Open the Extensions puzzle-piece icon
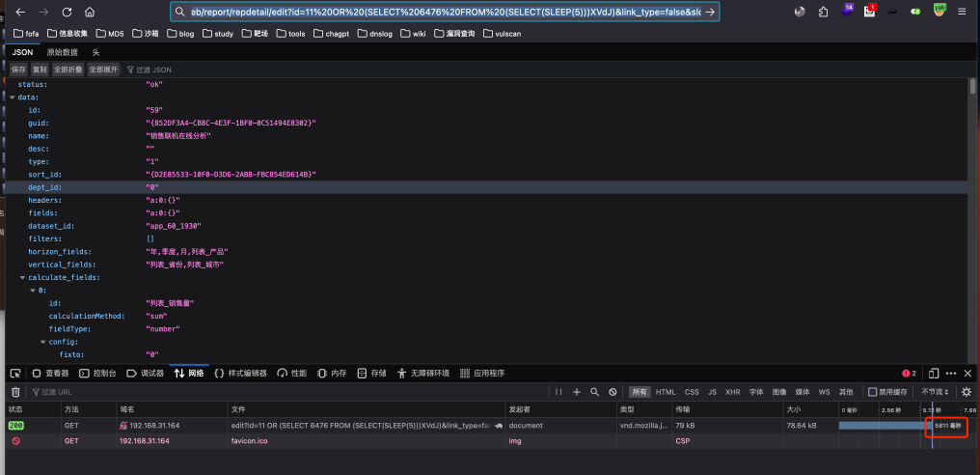 pos(823,12)
